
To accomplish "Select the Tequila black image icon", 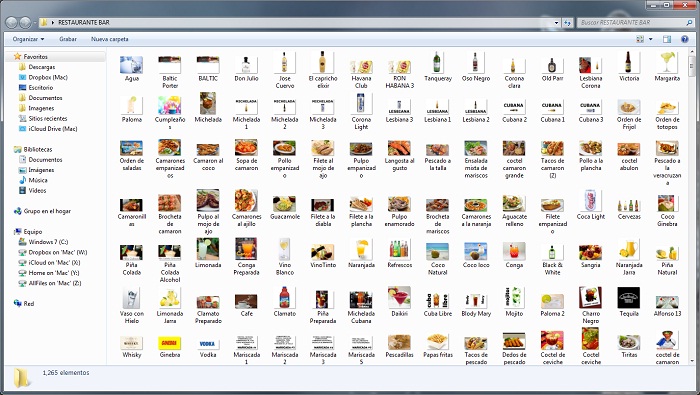I will tap(629, 298).
